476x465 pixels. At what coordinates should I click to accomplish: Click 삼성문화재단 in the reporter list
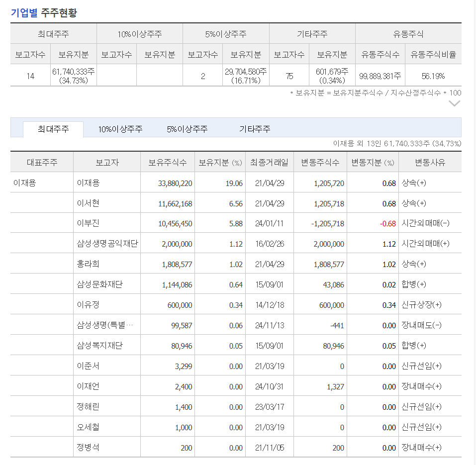99,284
